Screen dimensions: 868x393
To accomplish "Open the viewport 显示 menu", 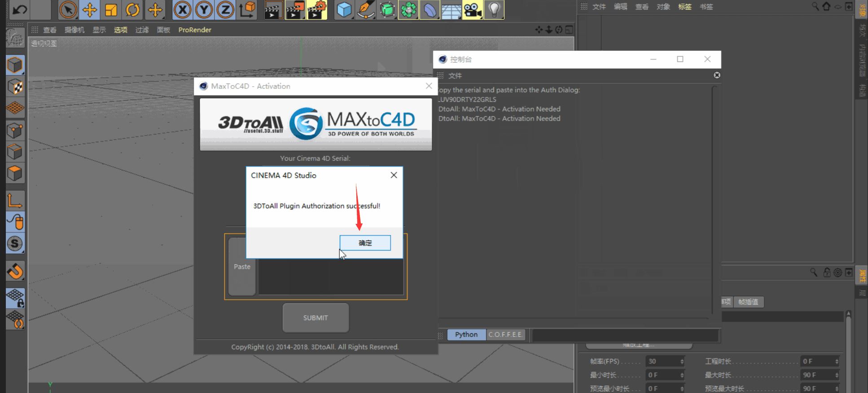I will 99,30.
